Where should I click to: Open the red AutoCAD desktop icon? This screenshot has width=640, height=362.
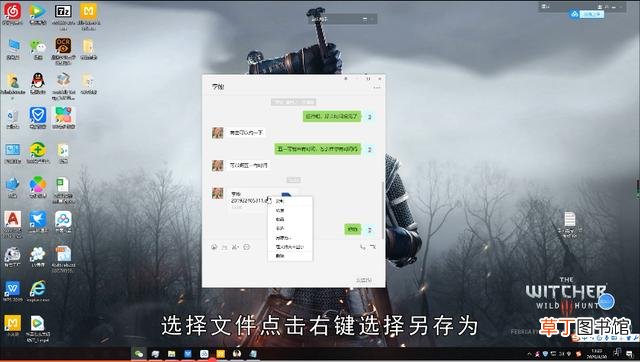[x=12, y=224]
